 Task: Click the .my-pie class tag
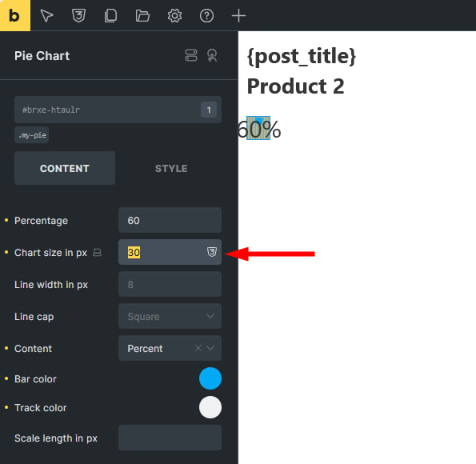32,135
